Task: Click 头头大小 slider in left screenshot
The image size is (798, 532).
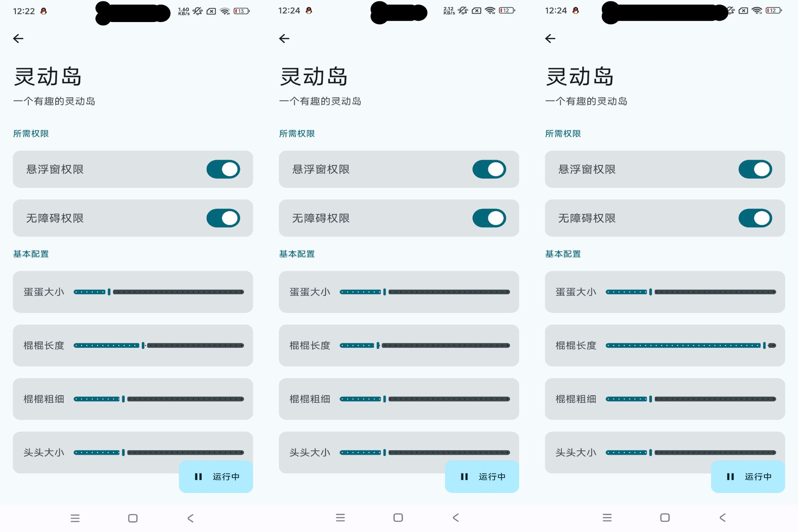Action: pos(159,453)
